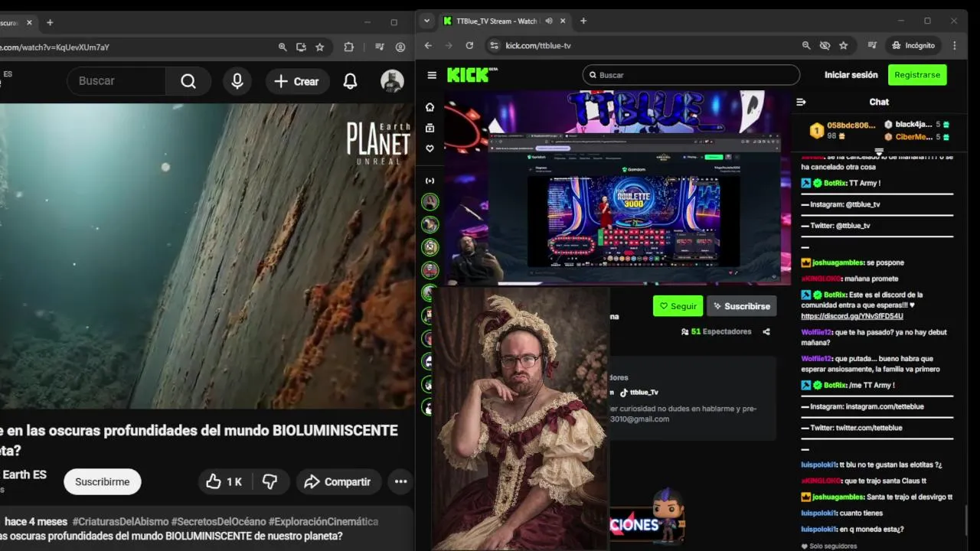The width and height of the screenshot is (980, 551).
Task: Collapse the Kick chat panel
Action: tap(801, 102)
